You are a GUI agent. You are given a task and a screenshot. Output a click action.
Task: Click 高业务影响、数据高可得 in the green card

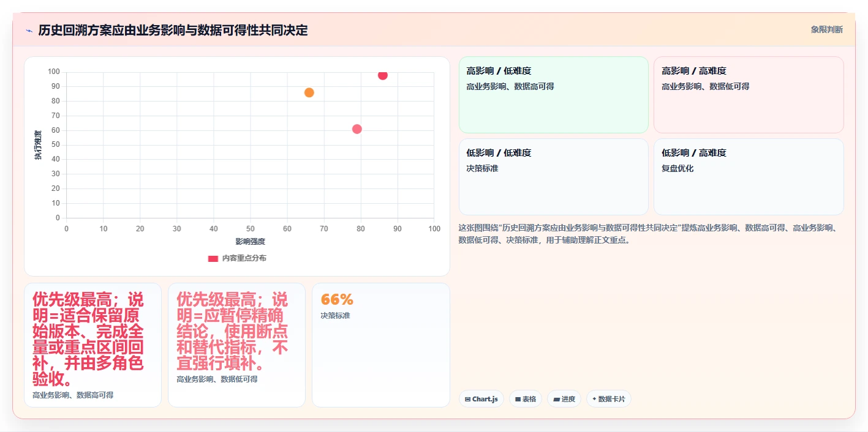tap(510, 87)
